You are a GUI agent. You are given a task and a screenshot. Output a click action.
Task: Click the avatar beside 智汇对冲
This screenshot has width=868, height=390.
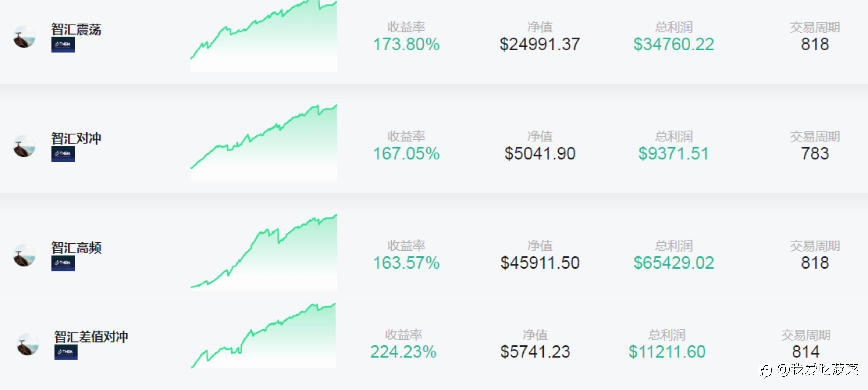[x=24, y=146]
